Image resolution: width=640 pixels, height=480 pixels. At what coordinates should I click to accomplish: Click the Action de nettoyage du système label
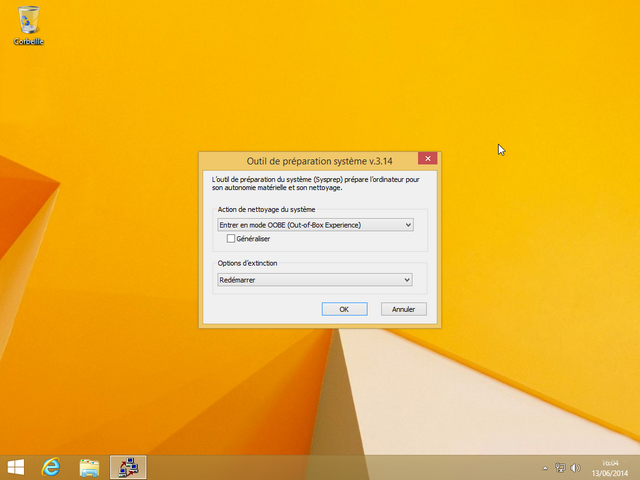click(x=266, y=209)
